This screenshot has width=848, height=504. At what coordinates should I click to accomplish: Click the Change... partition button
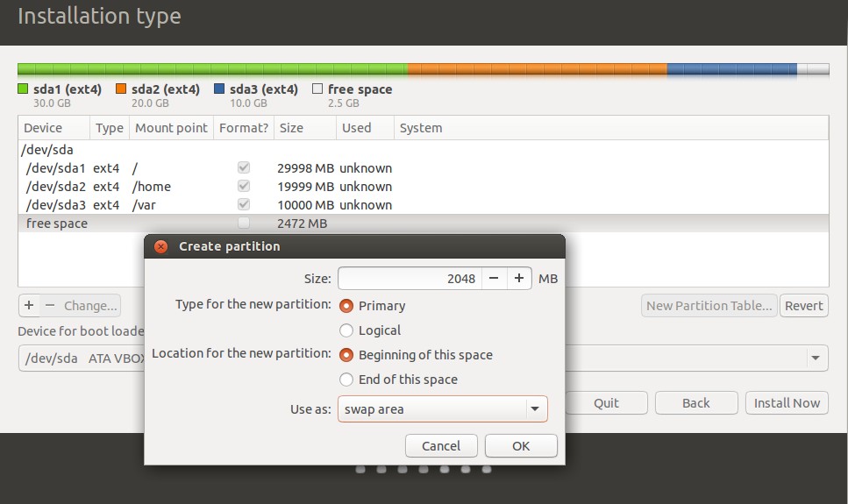90,306
